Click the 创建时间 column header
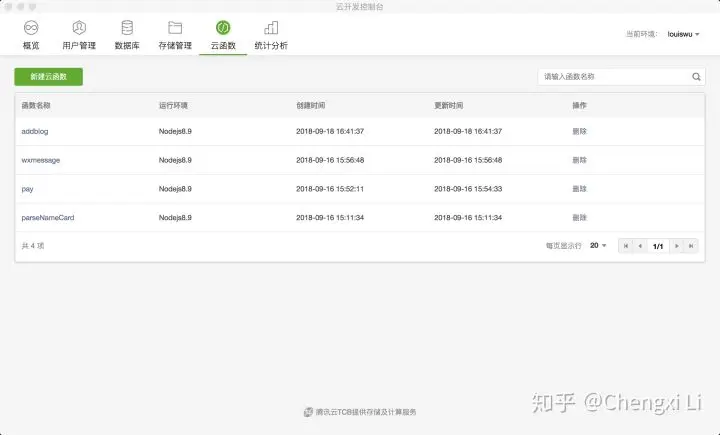Screen dimensions: 720x435 [310, 105]
